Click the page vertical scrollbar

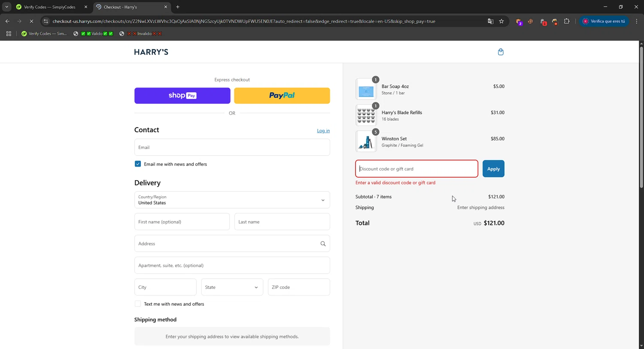pyautogui.click(x=641, y=117)
